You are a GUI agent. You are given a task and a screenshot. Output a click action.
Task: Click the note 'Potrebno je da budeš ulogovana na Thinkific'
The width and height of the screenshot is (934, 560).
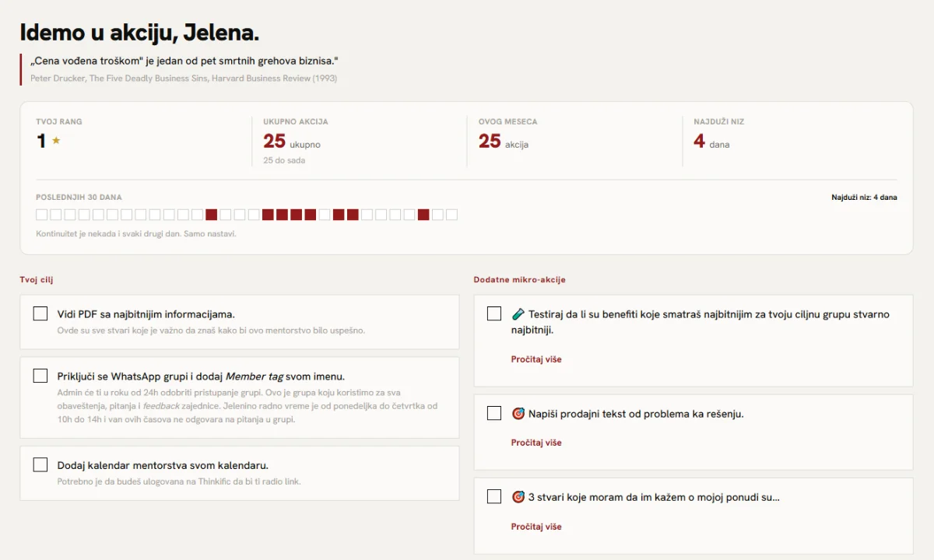(x=179, y=481)
